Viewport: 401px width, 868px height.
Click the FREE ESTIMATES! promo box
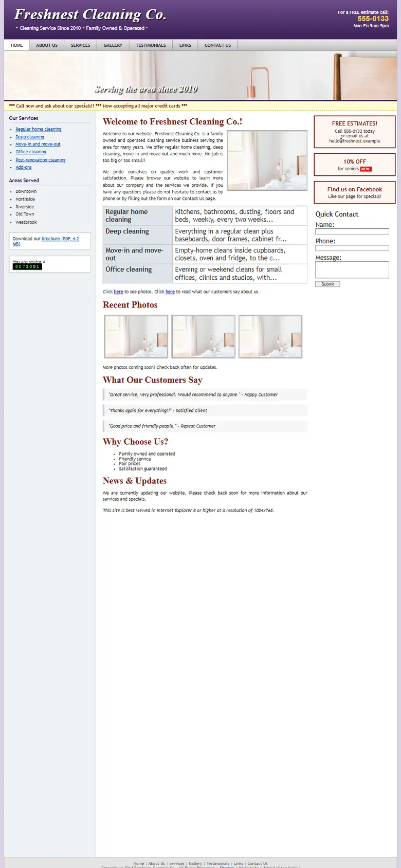pos(355,132)
